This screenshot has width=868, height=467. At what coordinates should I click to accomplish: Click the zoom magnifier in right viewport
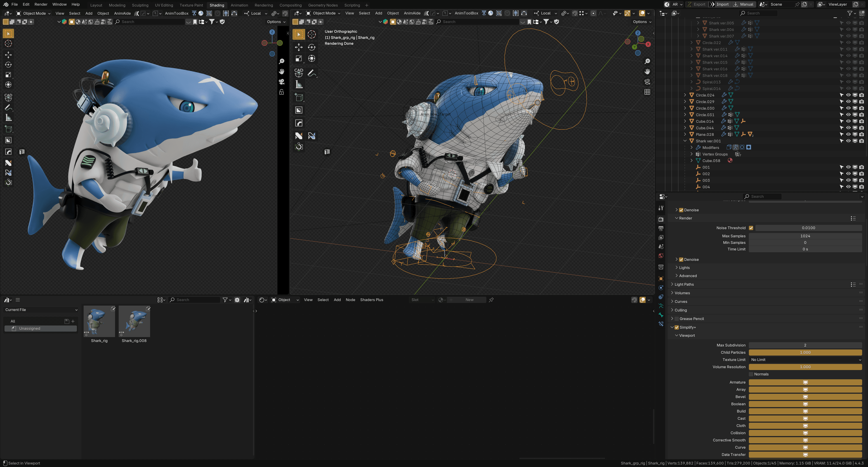point(647,61)
